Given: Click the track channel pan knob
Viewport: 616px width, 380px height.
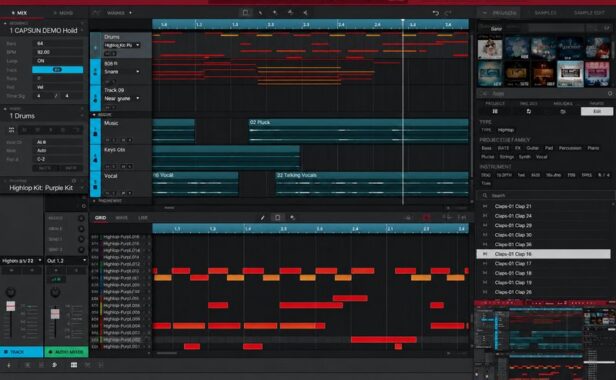Looking at the screenshot, I should [11, 292].
